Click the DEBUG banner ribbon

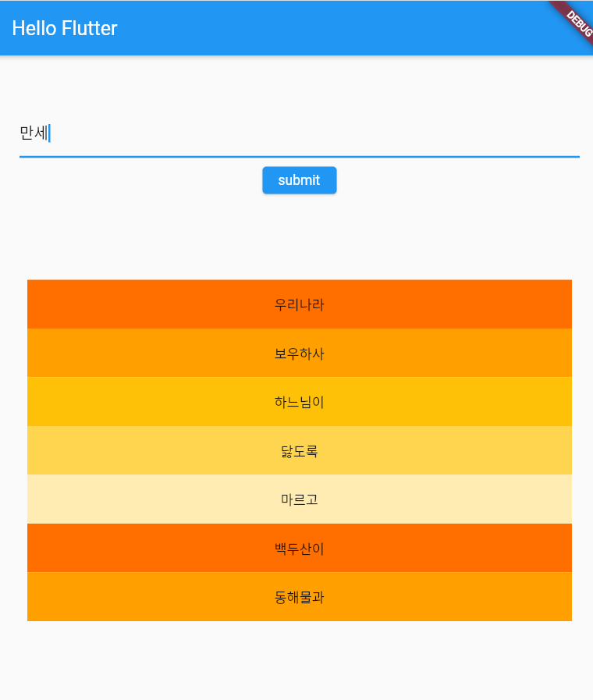coord(576,22)
